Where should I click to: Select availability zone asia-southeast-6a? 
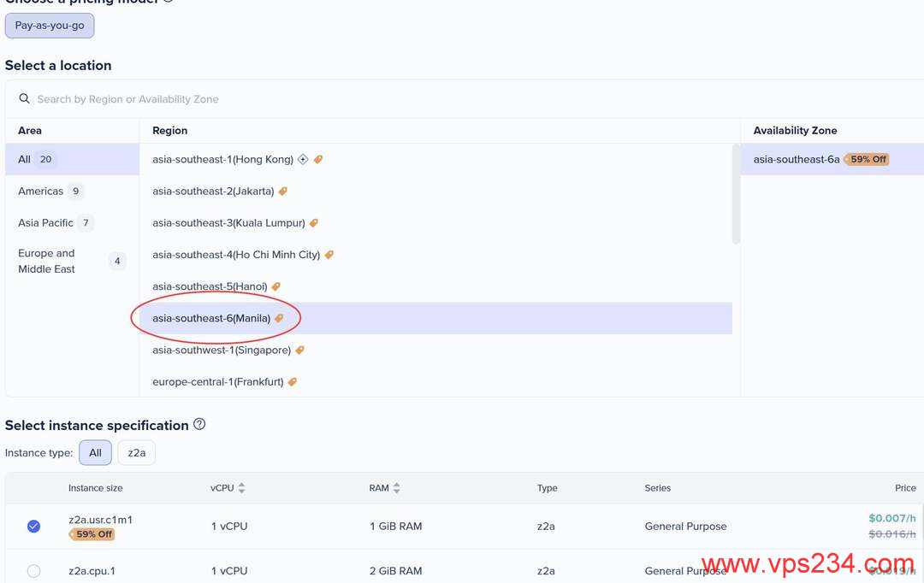coord(796,159)
